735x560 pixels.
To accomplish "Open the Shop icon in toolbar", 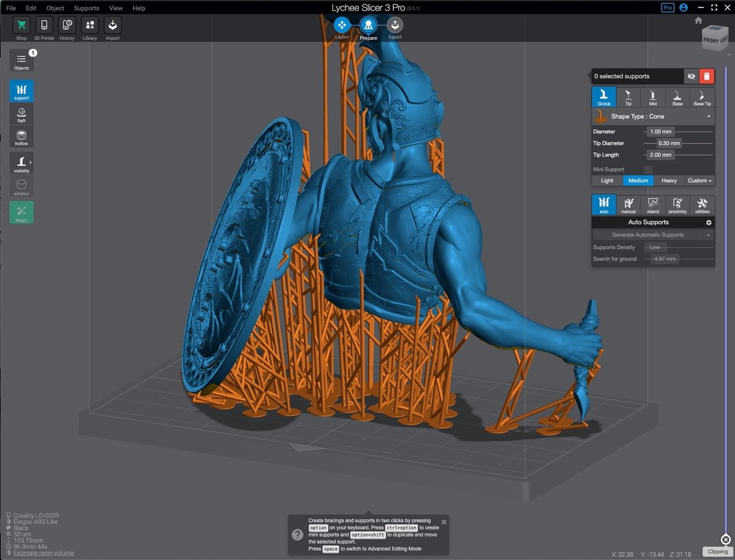I will coord(21,28).
